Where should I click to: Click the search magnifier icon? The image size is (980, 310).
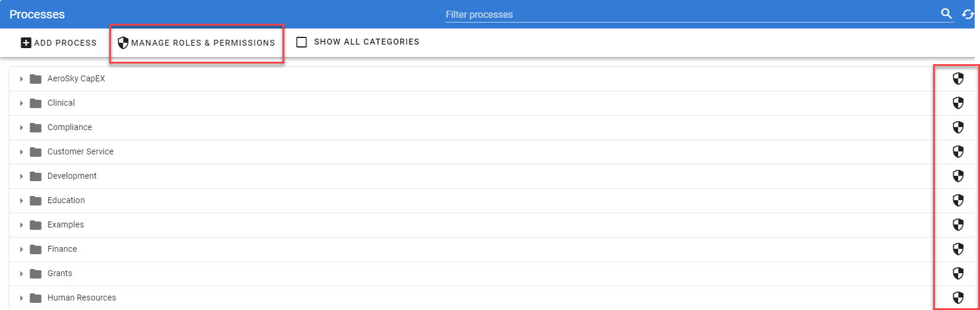(x=946, y=14)
